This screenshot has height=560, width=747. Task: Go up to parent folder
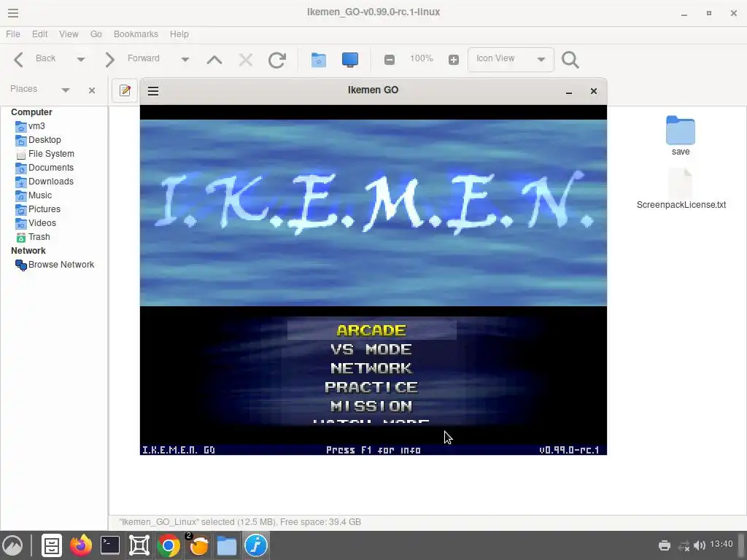[x=214, y=60]
